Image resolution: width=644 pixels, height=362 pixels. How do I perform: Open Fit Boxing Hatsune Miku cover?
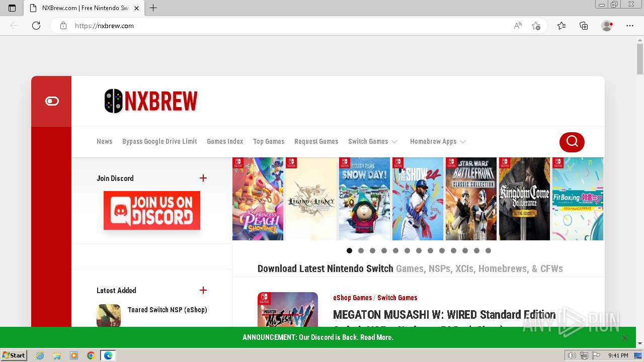pyautogui.click(x=578, y=199)
